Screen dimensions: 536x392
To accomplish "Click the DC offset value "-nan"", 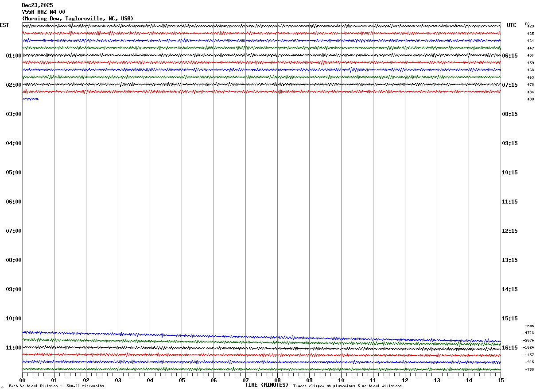I will pyautogui.click(x=529, y=326).
